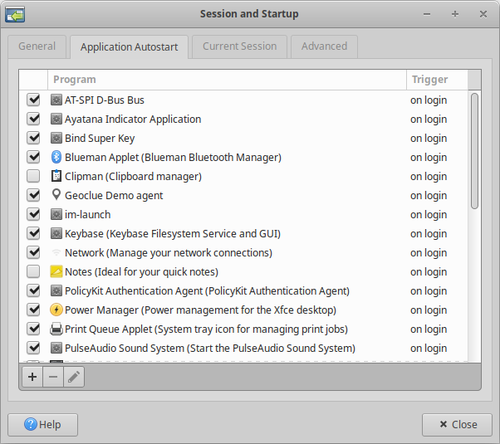
Task: Minimize the Session and Startup window
Action: click(427, 14)
